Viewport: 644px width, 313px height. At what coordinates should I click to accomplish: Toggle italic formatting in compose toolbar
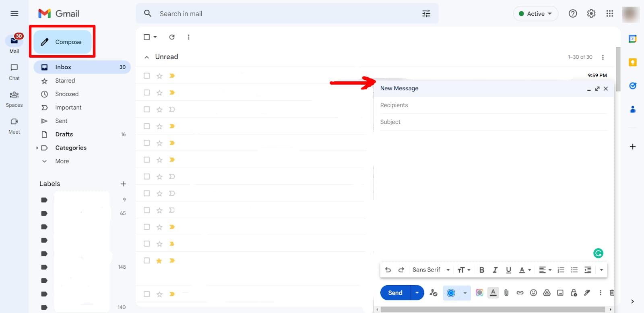[495, 270]
